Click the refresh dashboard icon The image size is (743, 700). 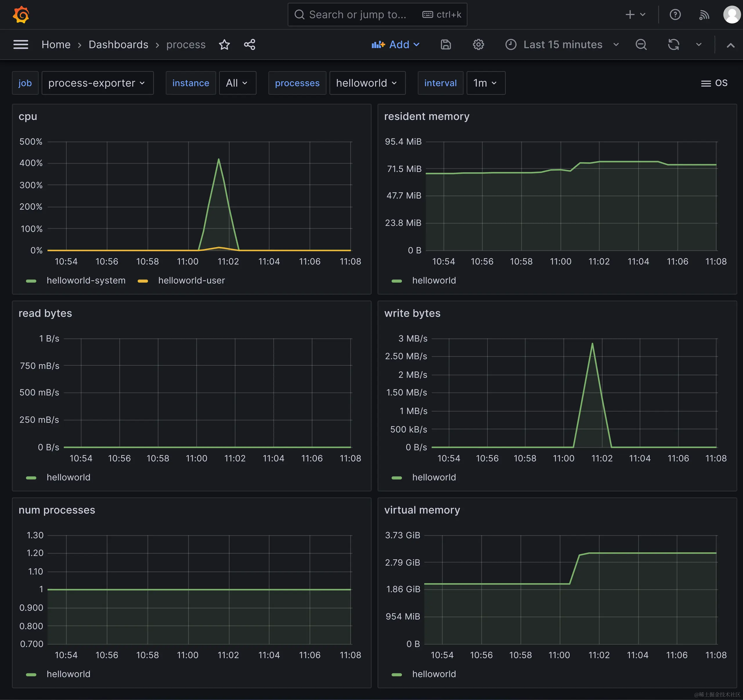point(673,44)
